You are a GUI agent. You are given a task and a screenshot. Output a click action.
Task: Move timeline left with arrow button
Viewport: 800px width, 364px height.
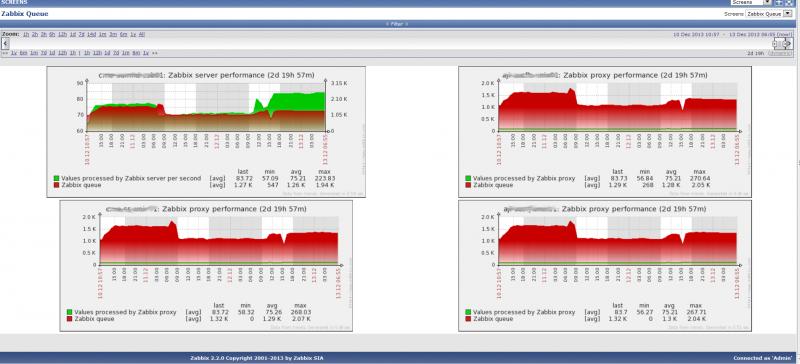(5, 44)
